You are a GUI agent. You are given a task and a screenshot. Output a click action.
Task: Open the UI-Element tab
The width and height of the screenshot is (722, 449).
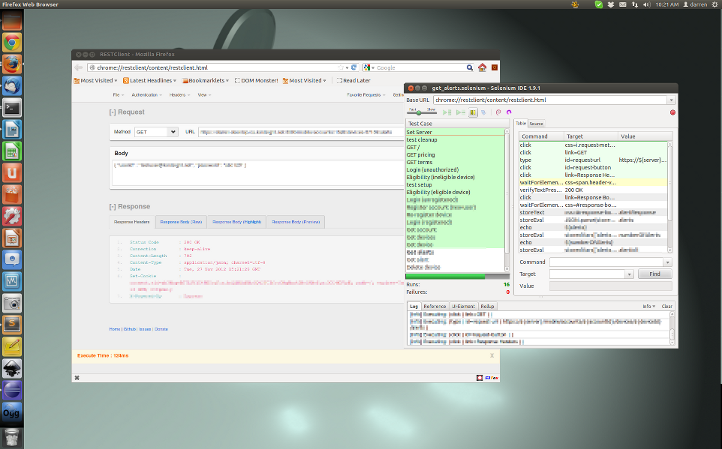463,306
